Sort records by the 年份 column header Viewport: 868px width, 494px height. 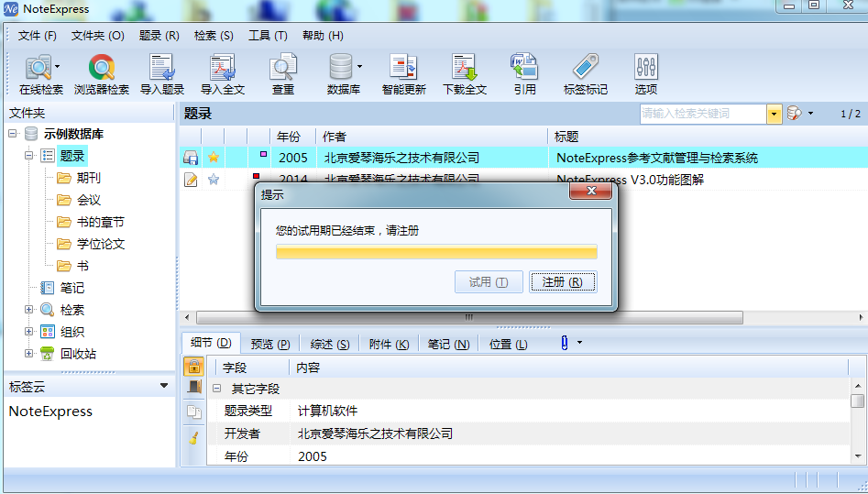point(289,137)
